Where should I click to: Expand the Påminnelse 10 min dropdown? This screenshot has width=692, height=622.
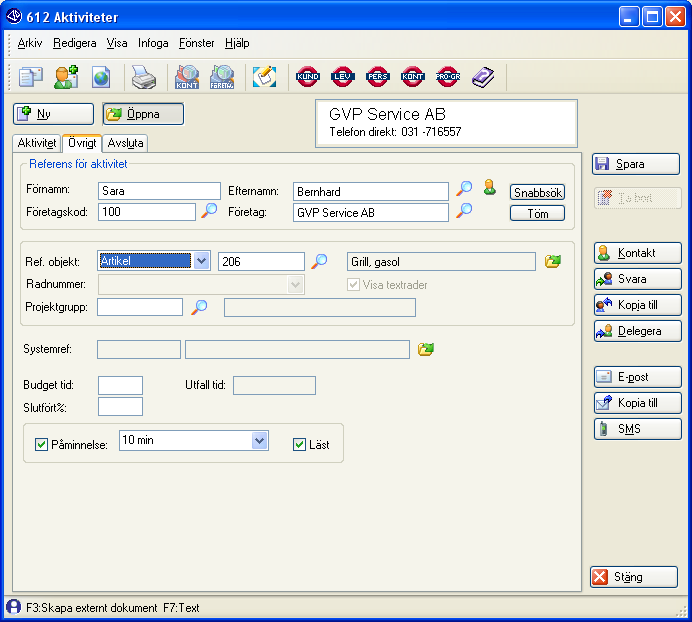pyautogui.click(x=260, y=440)
